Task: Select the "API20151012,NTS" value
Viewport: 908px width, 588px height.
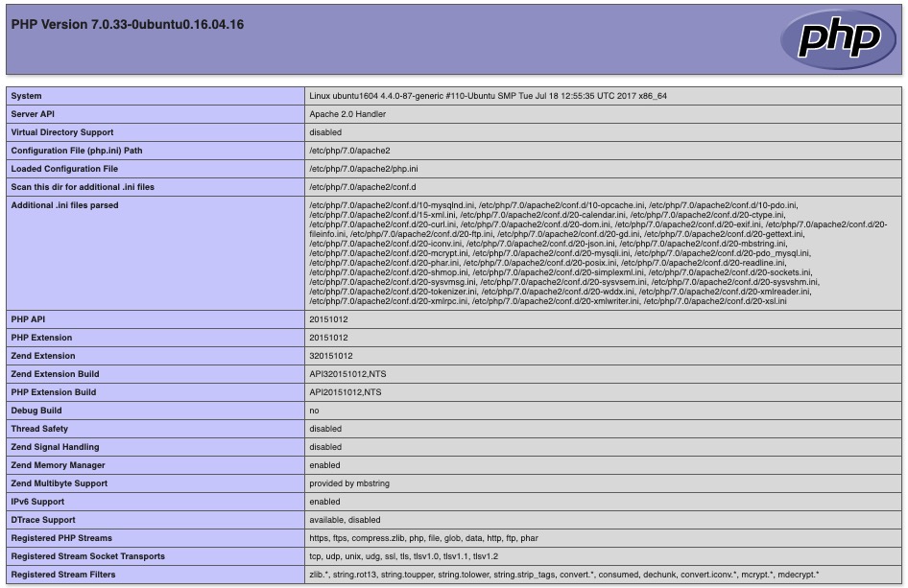Action: pyautogui.click(x=346, y=392)
